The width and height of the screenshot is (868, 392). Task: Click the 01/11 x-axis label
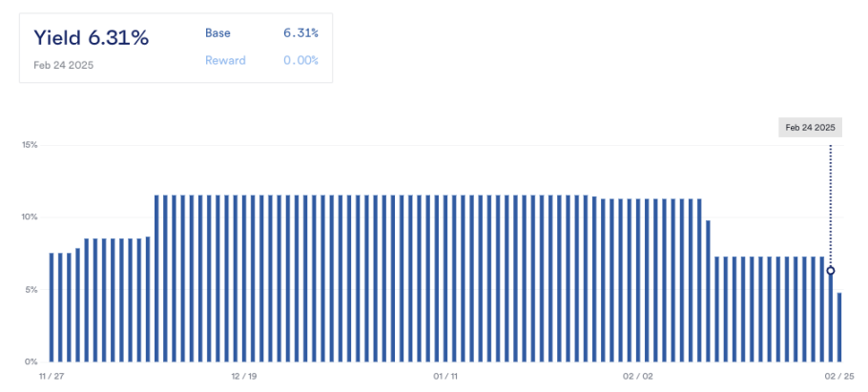point(445,377)
